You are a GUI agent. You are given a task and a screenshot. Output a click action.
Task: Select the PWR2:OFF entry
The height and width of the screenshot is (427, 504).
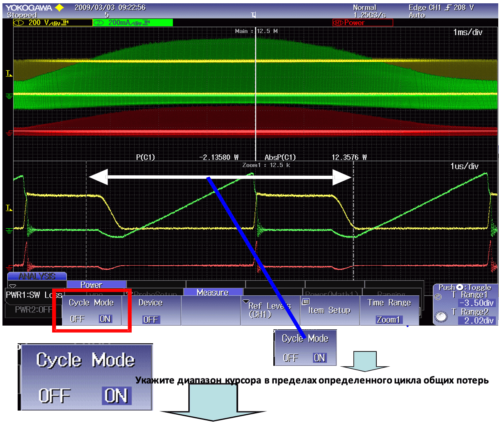(33, 310)
